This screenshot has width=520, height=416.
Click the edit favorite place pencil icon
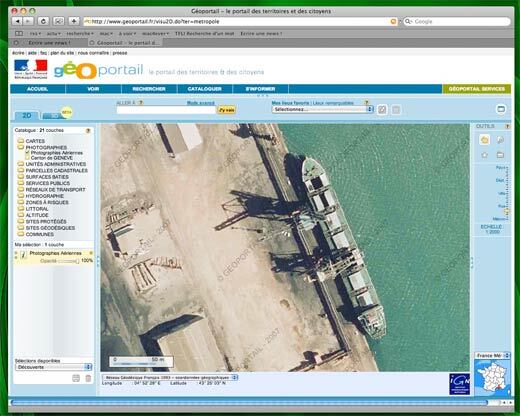click(x=382, y=109)
